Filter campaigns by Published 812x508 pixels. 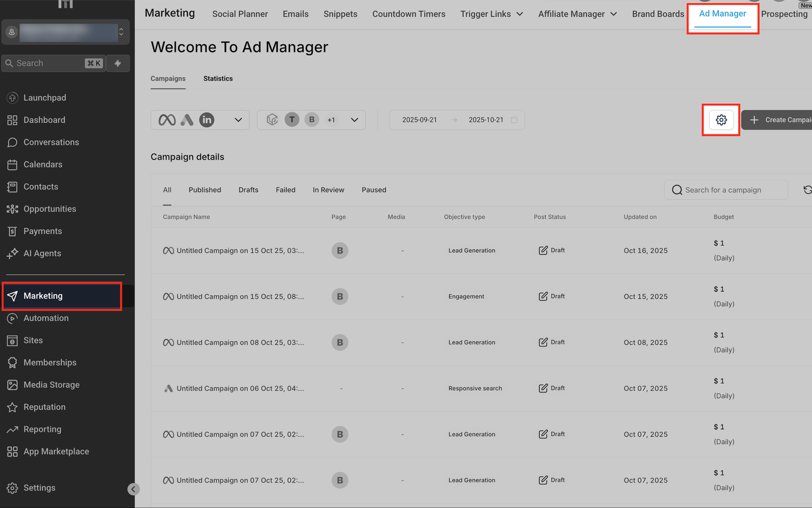[205, 190]
